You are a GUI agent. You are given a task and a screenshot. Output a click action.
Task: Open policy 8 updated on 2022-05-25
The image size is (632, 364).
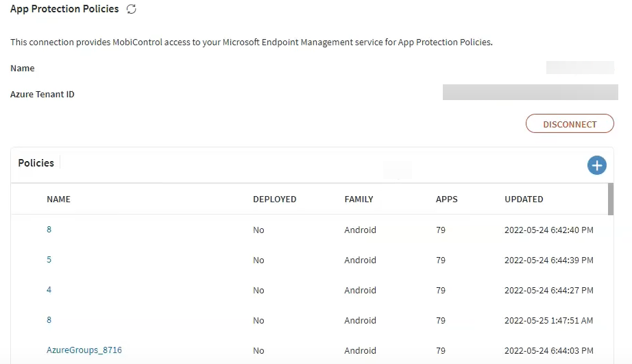[x=49, y=320]
